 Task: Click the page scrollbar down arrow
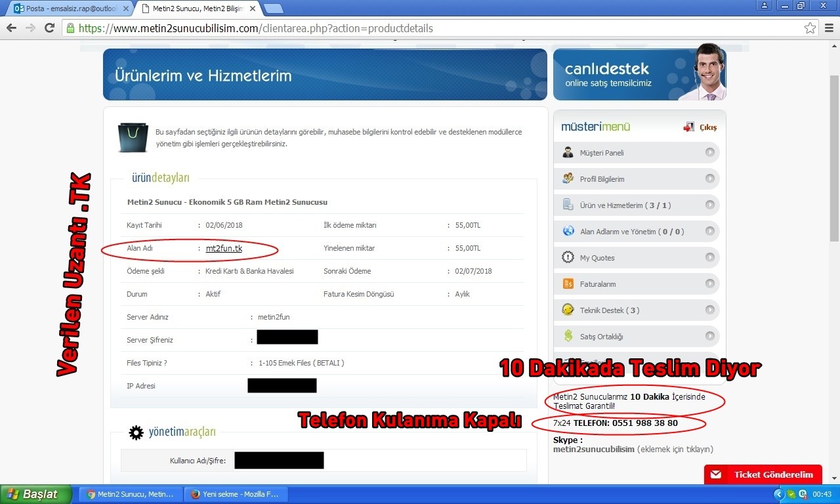pos(834,478)
